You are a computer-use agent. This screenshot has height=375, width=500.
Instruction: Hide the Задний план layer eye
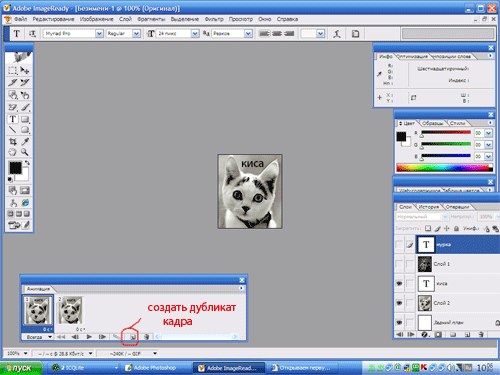click(x=399, y=323)
